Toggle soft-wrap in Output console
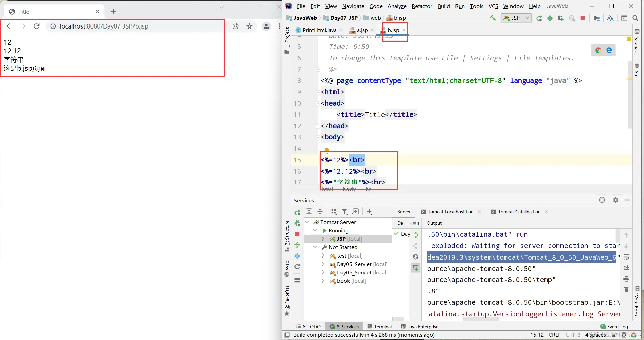Viewport: 644px width, 340px height. 626,257
